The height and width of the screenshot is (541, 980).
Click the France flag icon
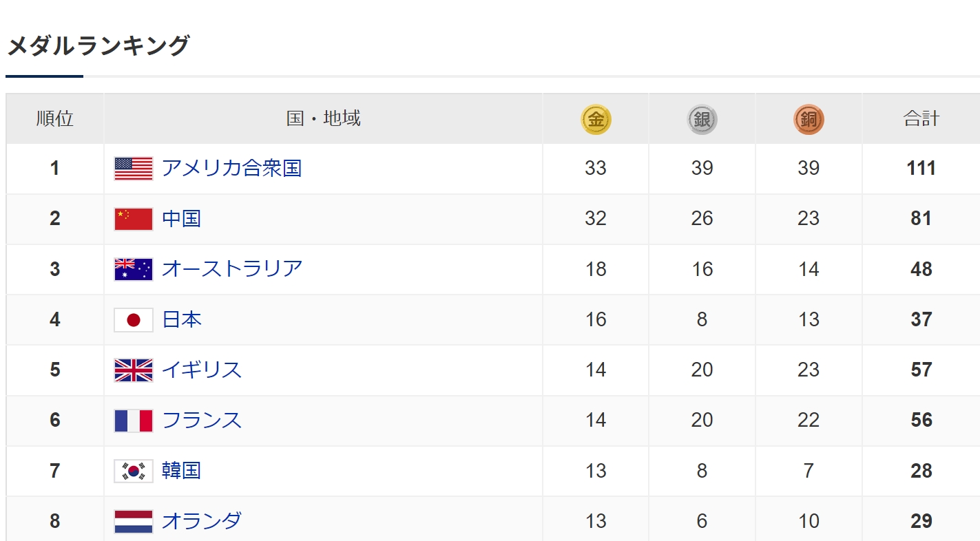pyautogui.click(x=134, y=421)
